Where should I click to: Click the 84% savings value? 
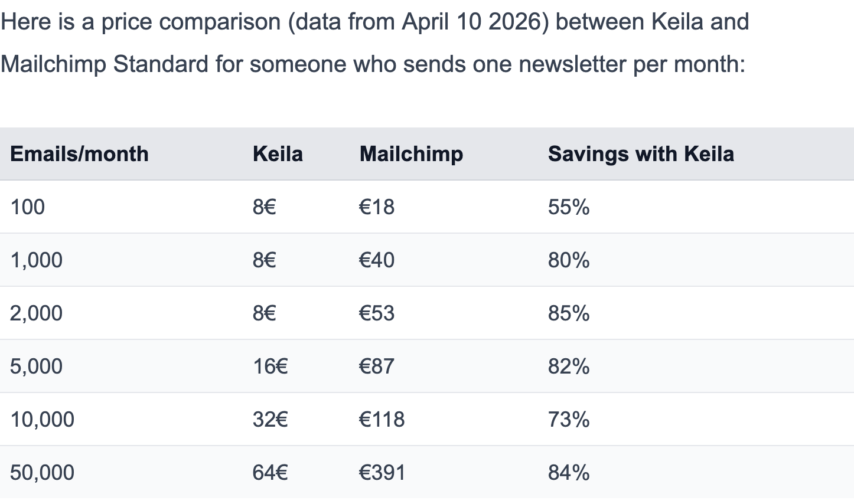coord(569,473)
